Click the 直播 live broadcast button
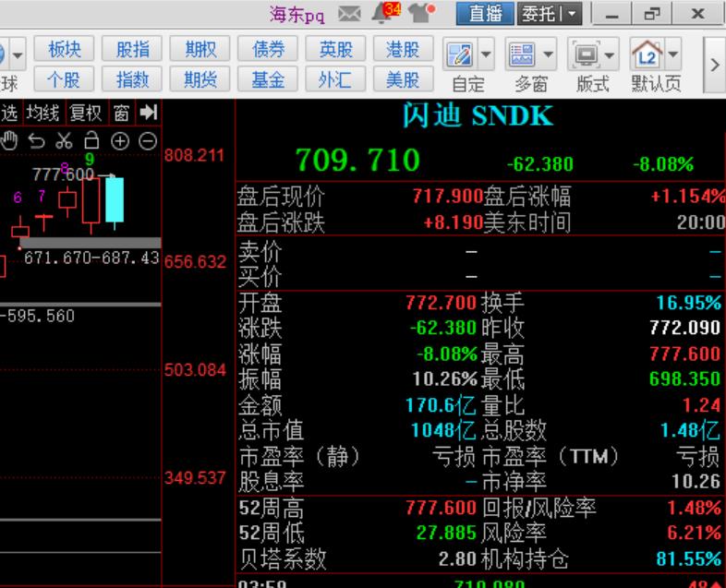This screenshot has width=726, height=588. pos(485,14)
